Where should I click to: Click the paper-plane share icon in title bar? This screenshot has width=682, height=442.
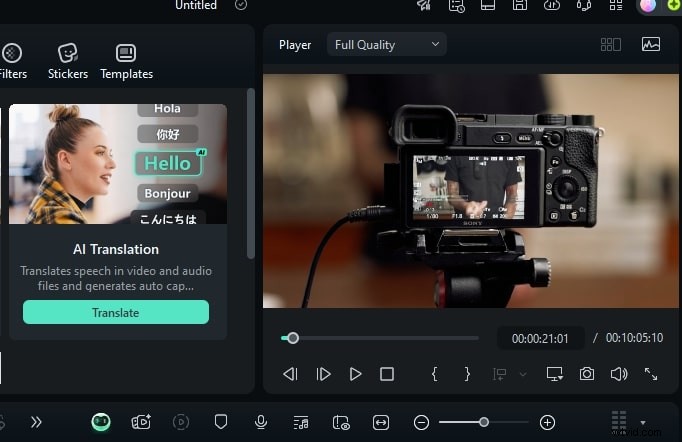pos(424,5)
